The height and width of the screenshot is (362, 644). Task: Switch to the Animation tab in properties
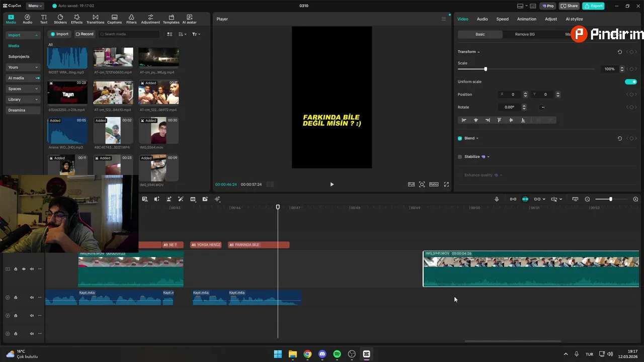click(527, 19)
